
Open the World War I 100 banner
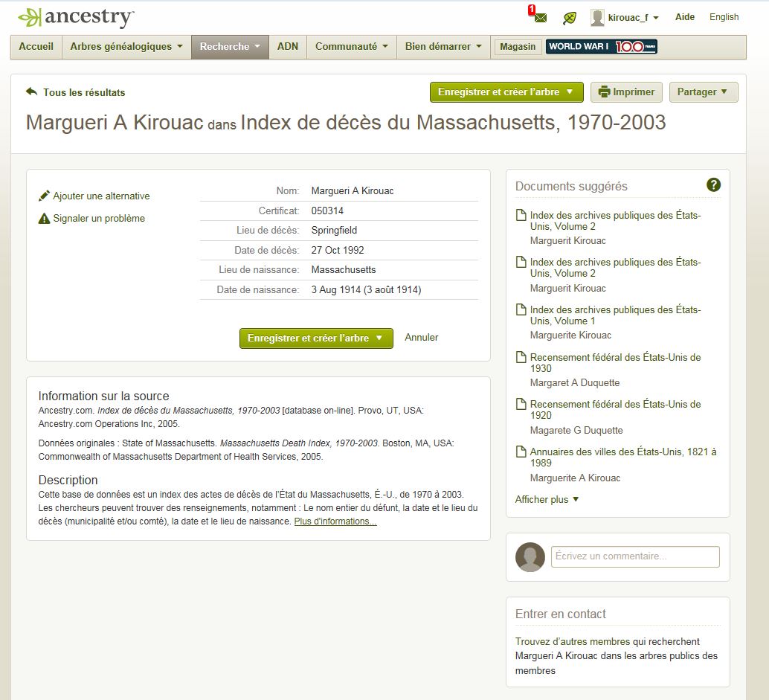pos(601,47)
